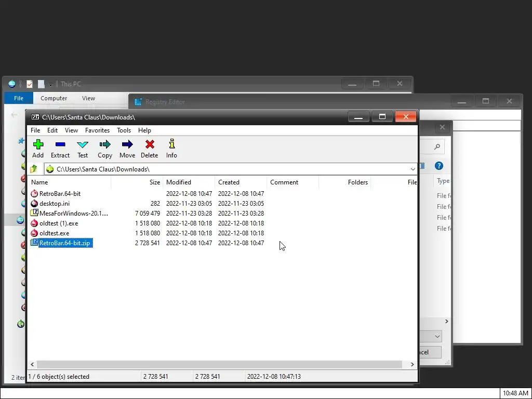This screenshot has height=399, width=532.
Task: Close the dialog behind 7-Zip window
Action: pos(442,127)
